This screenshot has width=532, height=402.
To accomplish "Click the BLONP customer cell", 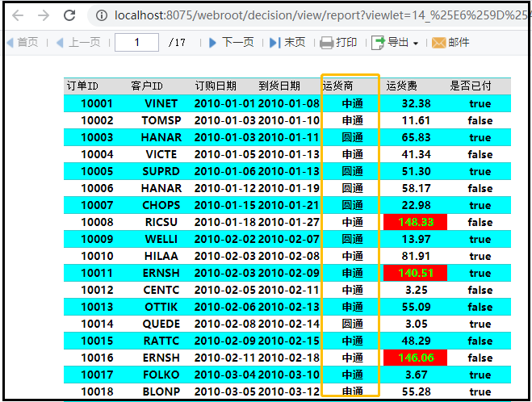I will click(161, 392).
